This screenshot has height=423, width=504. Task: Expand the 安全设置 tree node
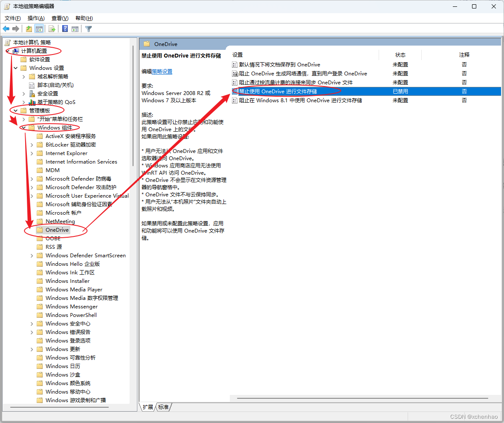pyautogui.click(x=24, y=94)
